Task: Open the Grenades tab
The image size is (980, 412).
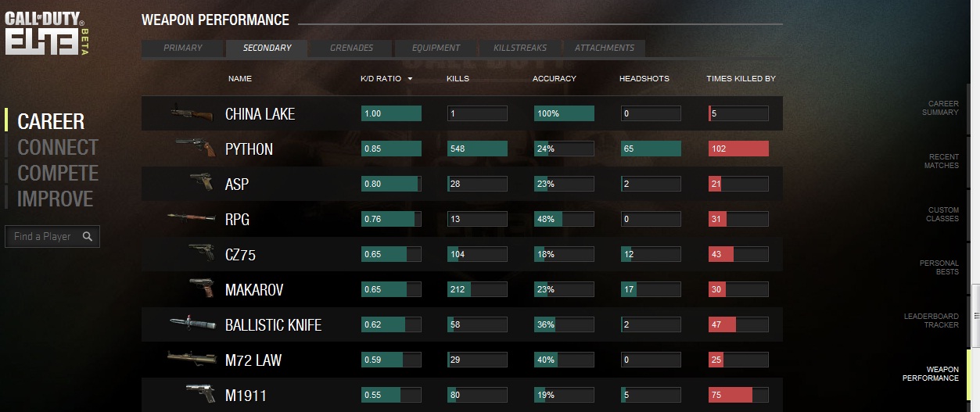Action: [x=351, y=48]
